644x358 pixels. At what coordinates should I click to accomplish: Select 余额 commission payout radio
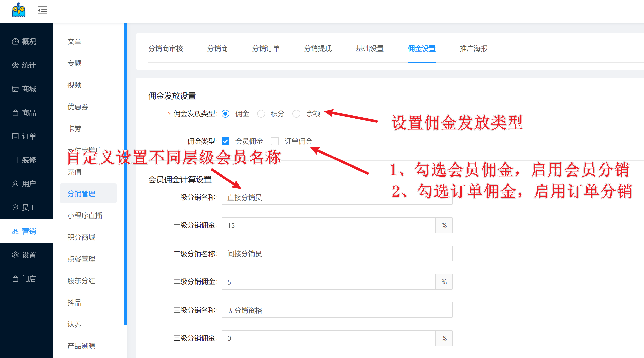pyautogui.click(x=296, y=114)
